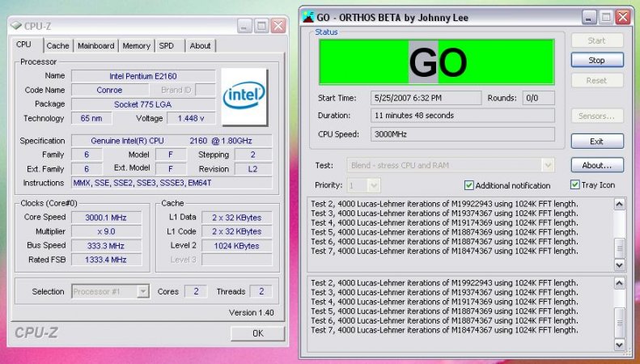The width and height of the screenshot is (640, 364).
Task: Select the Memory tab in CPU-Z
Action: (136, 46)
